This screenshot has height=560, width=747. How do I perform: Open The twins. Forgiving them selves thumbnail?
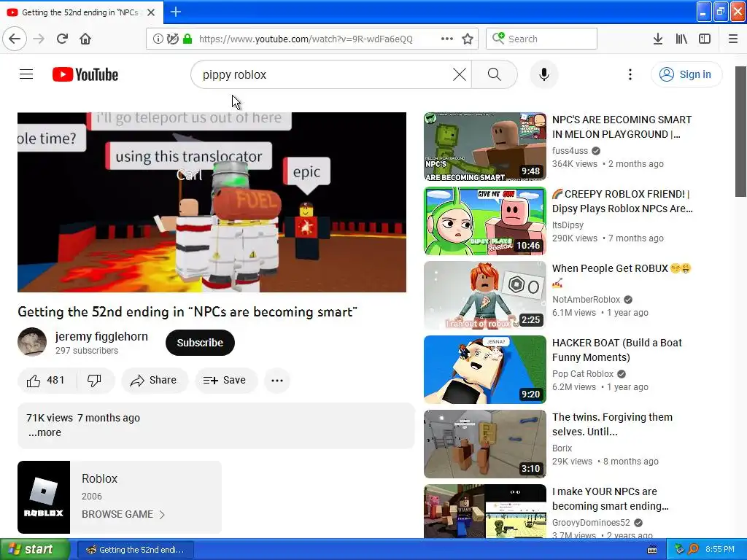485,444
